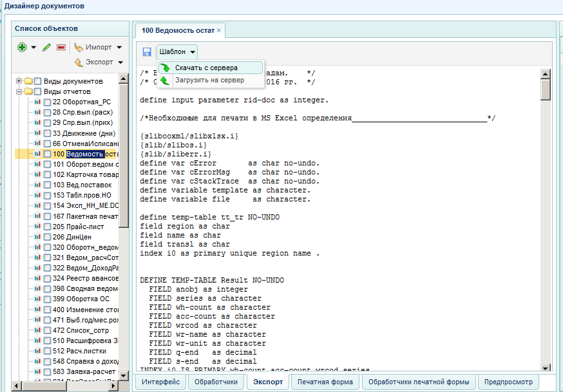
Task: Click code editor scroll up arrow
Action: pos(546,74)
